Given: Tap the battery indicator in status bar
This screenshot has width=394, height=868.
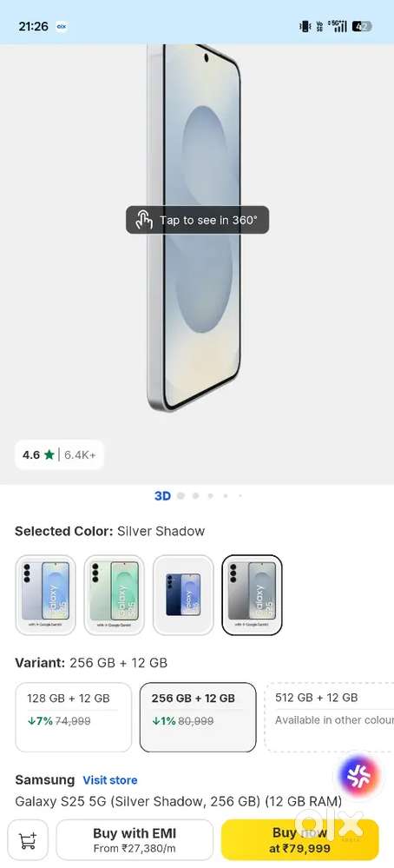Looking at the screenshot, I should (362, 26).
